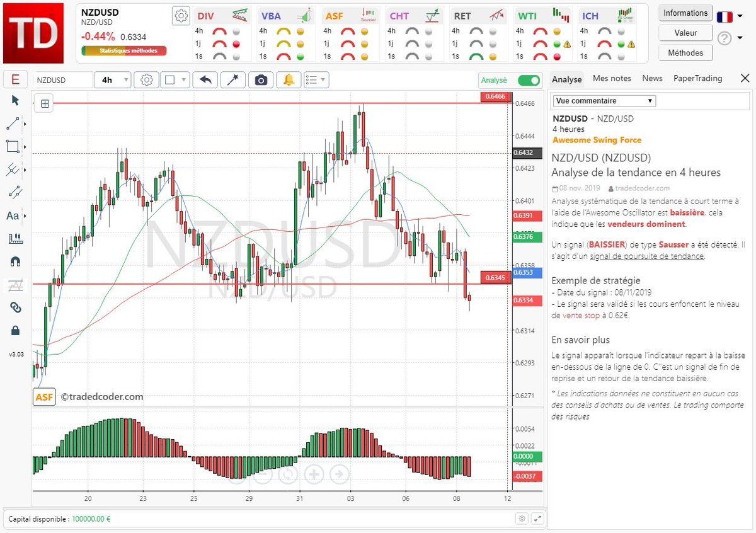Open the French flag language selector
Viewport: 756px width, 533px height.
730,17
